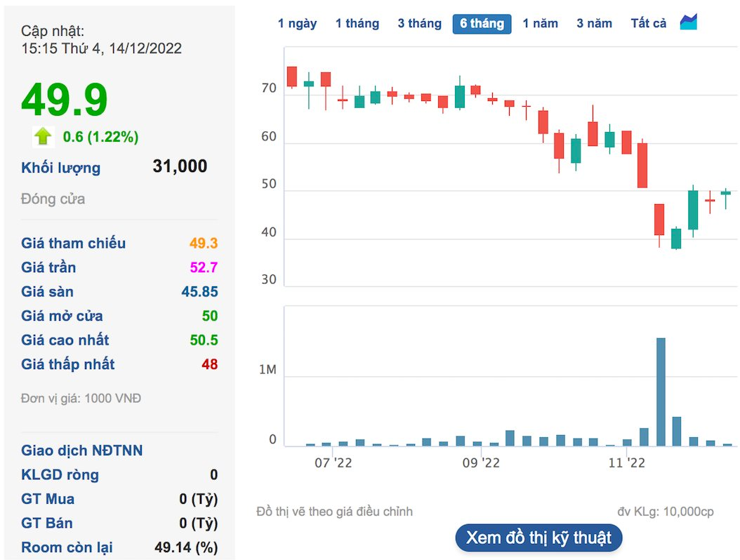Viewport: 740px width, 560px height.
Task: Click the Giao dịch NĐTNN heading
Action: pos(81,451)
